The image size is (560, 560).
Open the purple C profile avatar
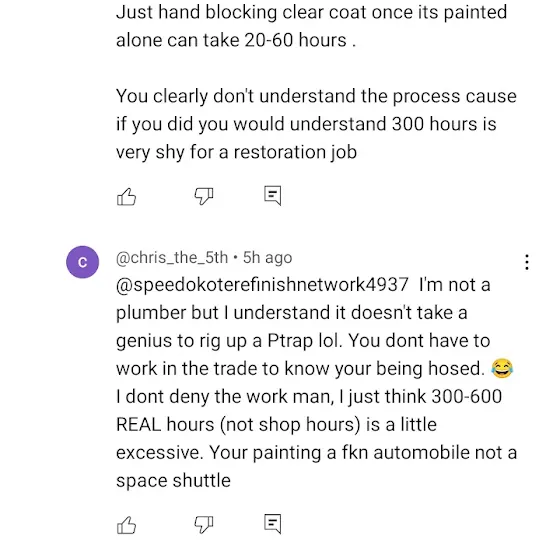point(82,262)
